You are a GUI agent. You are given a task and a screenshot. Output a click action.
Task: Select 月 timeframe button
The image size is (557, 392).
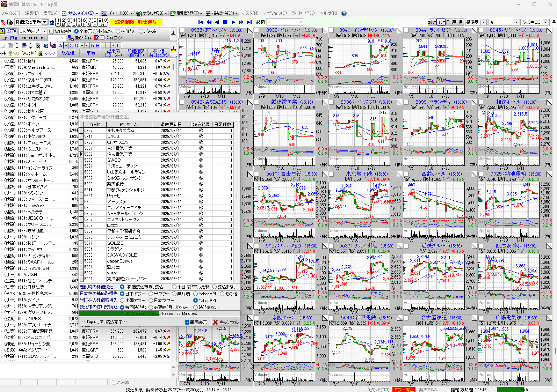461,22
